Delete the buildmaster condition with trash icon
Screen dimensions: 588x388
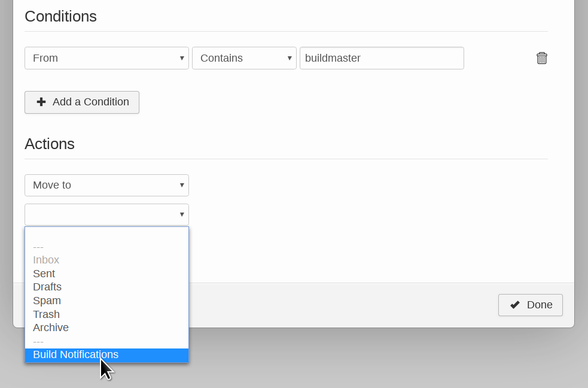tap(541, 58)
